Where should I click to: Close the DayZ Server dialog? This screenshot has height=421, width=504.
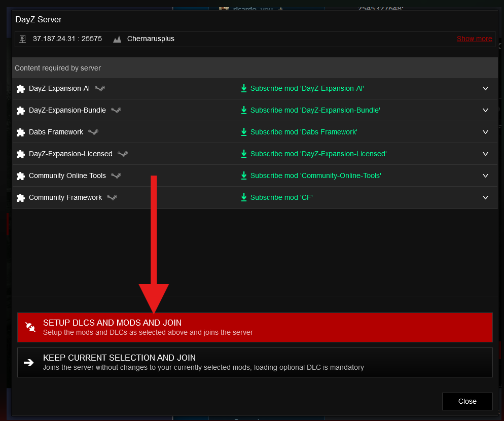(467, 401)
